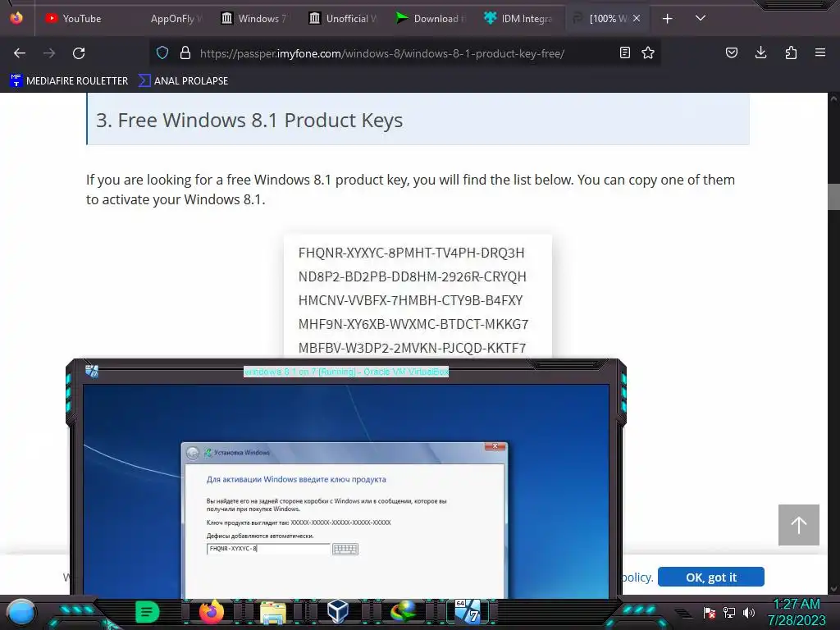Image resolution: width=840 pixels, height=630 pixels.
Task: Open the tracking protection shield icon
Action: point(162,52)
